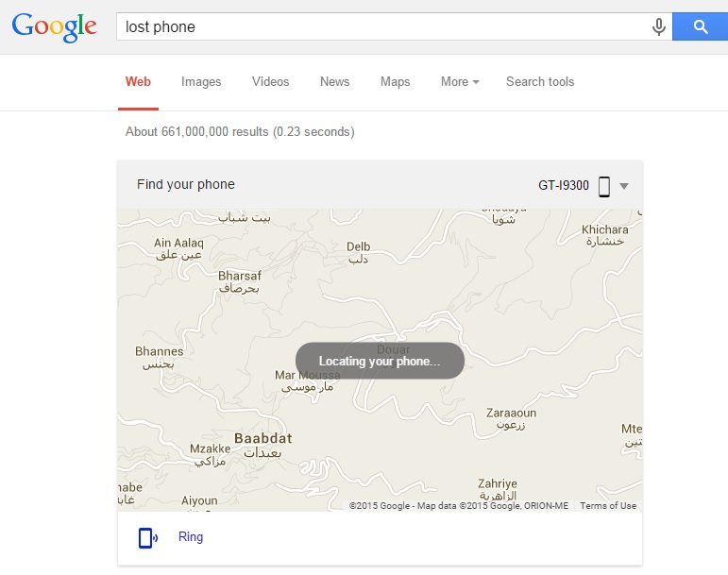This screenshot has height=575, width=728.
Task: Expand the device selector dropdown arrow
Action: point(624,187)
